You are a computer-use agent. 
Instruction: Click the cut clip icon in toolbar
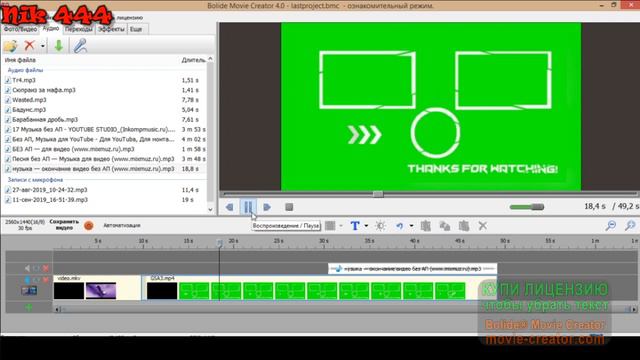point(425,226)
